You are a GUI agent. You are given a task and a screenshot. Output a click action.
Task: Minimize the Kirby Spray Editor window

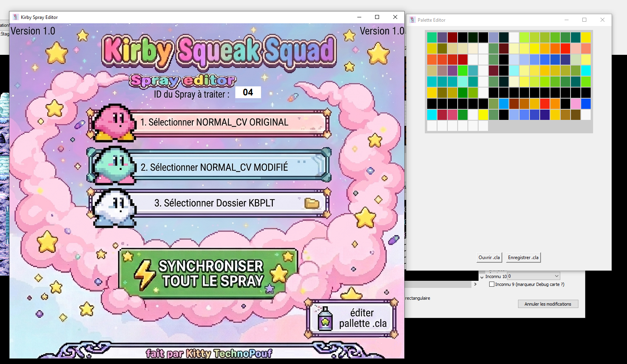pos(359,17)
